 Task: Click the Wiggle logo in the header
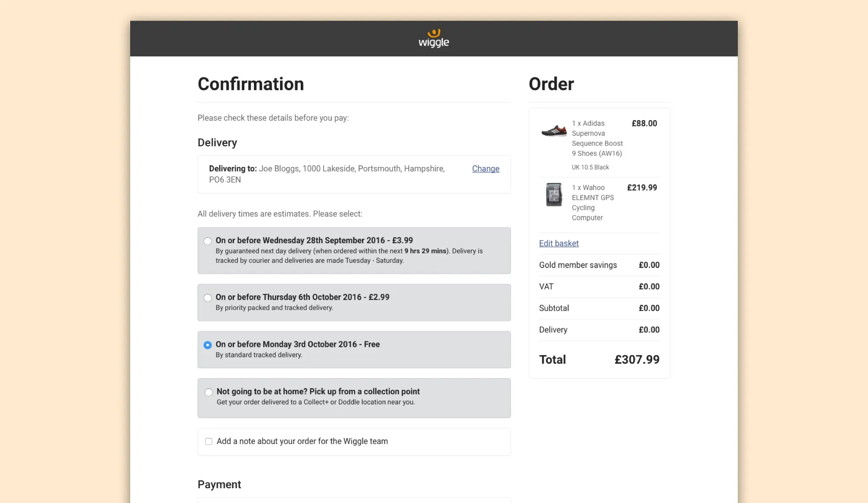[434, 39]
